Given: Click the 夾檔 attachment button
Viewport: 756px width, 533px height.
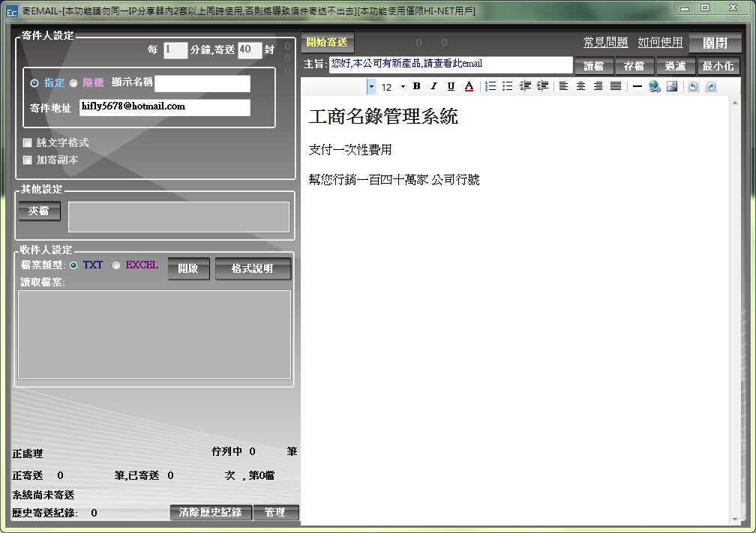Looking at the screenshot, I should (x=39, y=211).
